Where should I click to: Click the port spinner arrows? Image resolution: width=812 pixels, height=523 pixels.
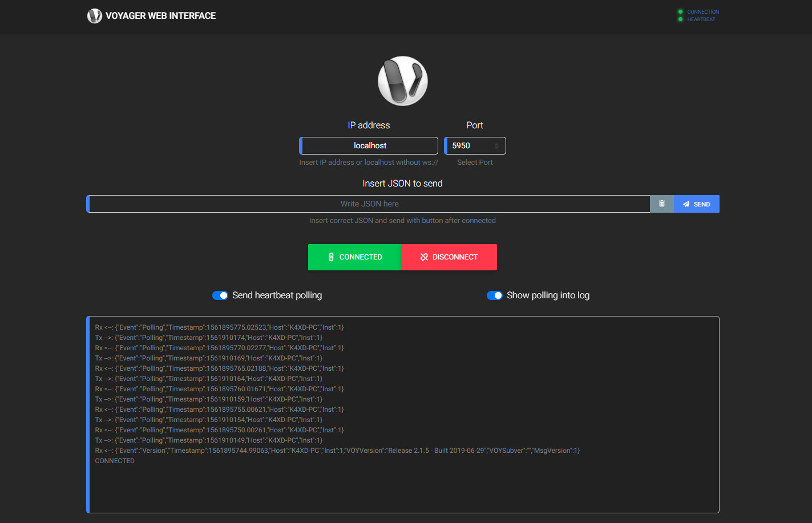[x=496, y=146]
